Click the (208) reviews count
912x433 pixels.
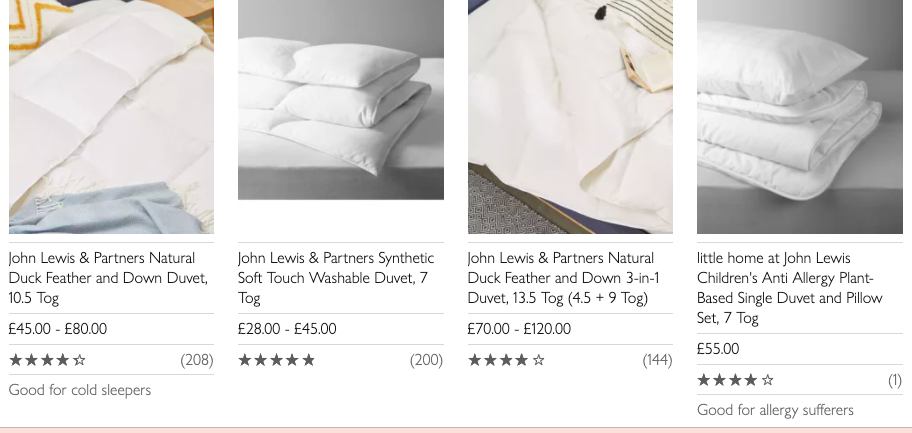pos(197,360)
